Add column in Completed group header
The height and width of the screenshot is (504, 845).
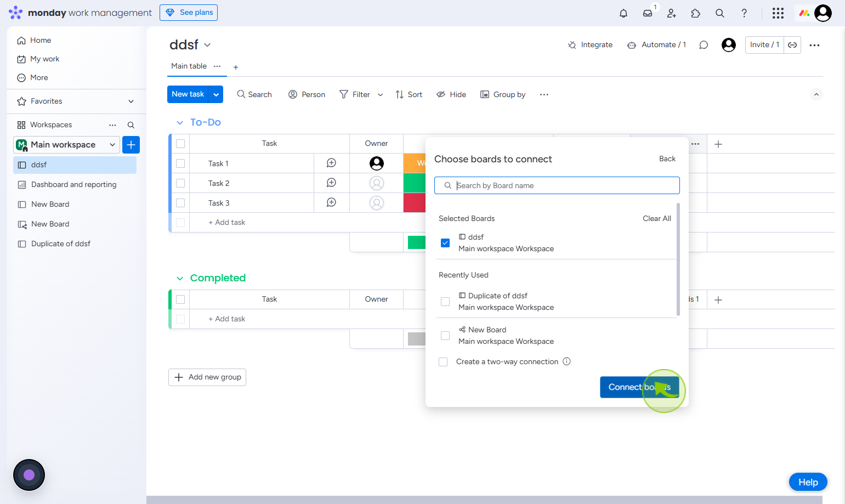(718, 300)
